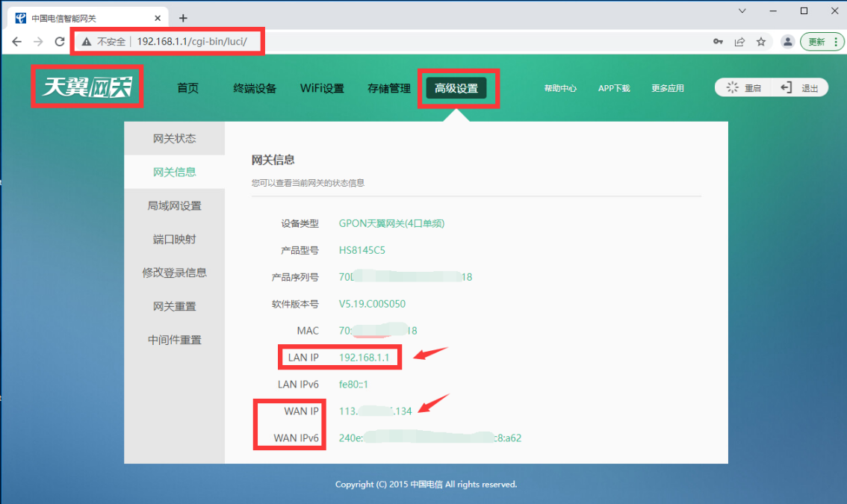Click the not-secure warning triangle icon

coord(87,42)
